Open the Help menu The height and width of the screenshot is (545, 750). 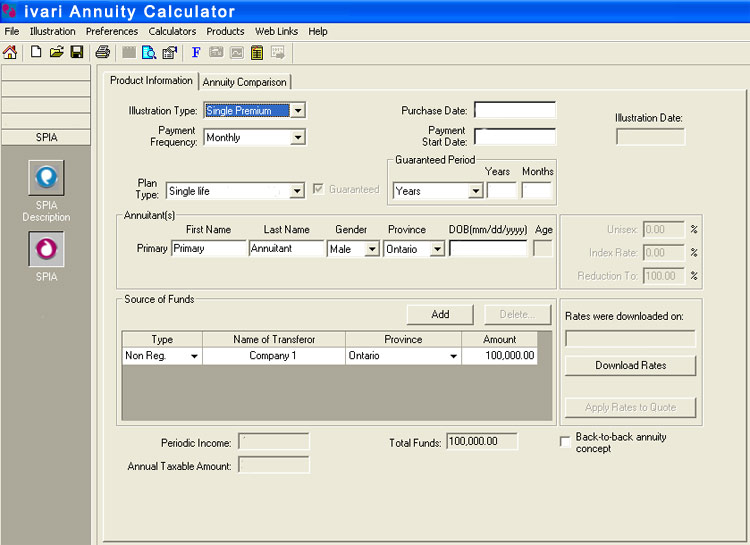coord(318,32)
